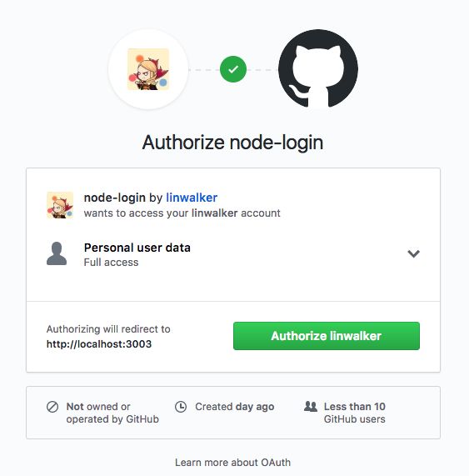Viewport: 469px width, 476px height.
Task: Click the Created day ago text
Action: (x=235, y=407)
